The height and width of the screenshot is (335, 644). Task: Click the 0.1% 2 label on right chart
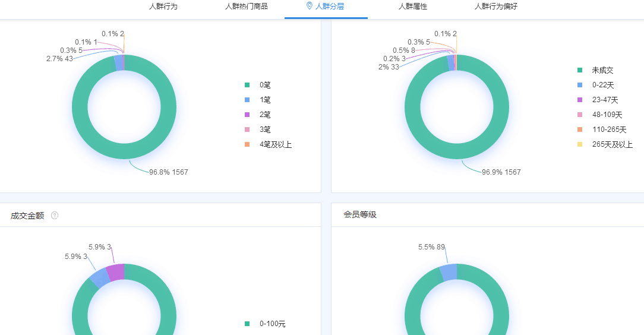click(x=446, y=34)
